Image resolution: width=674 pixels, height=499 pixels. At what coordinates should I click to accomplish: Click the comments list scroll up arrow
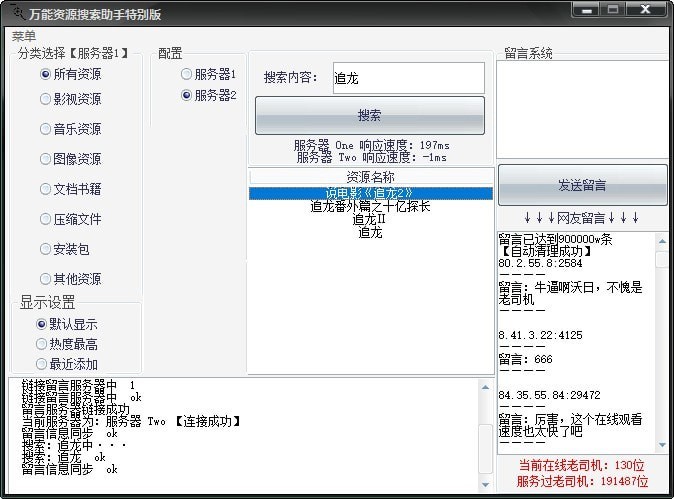[x=662, y=241]
